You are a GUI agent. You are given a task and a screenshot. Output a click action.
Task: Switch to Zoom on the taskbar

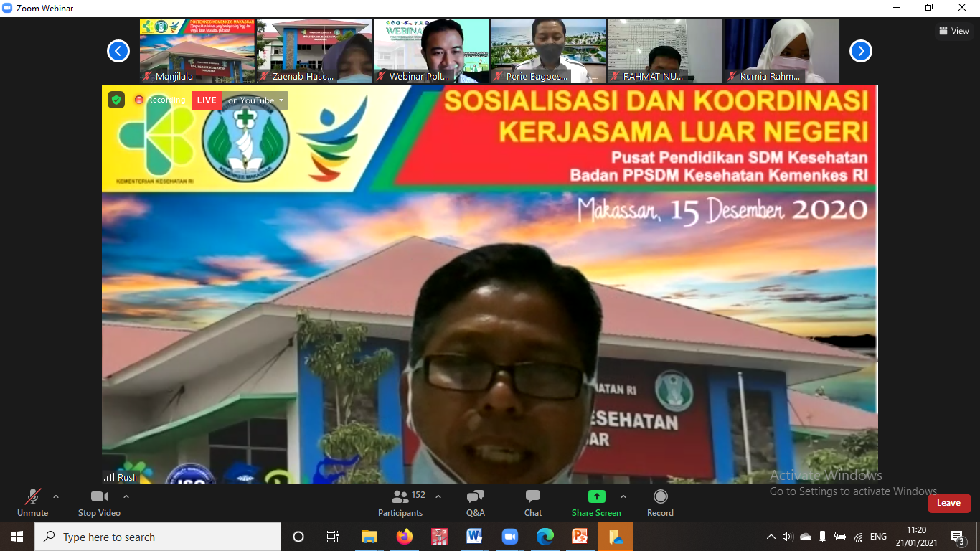tap(509, 537)
